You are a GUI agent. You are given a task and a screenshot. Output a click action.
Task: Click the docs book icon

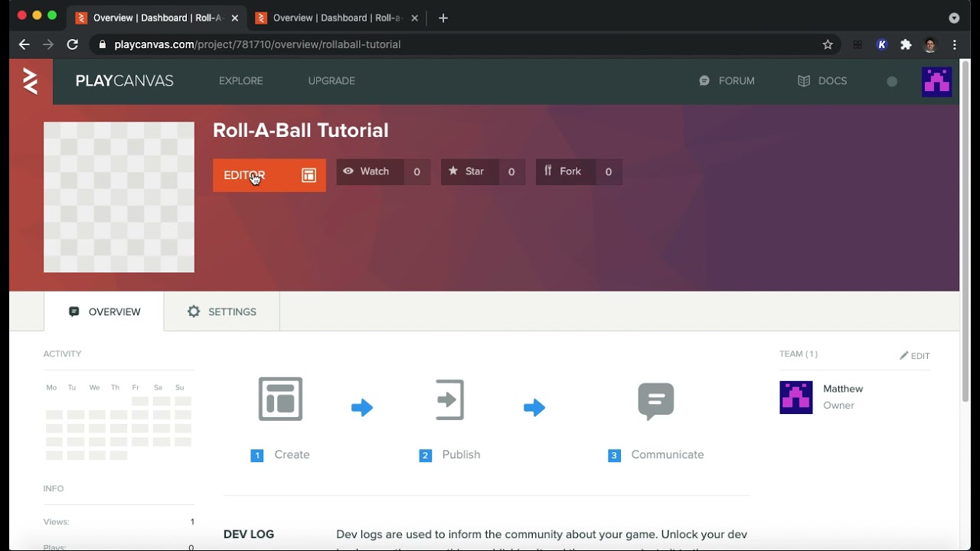tap(804, 81)
